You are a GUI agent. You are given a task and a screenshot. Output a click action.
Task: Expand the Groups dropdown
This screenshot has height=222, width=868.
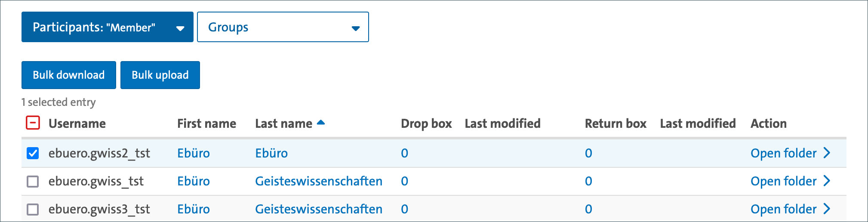283,27
